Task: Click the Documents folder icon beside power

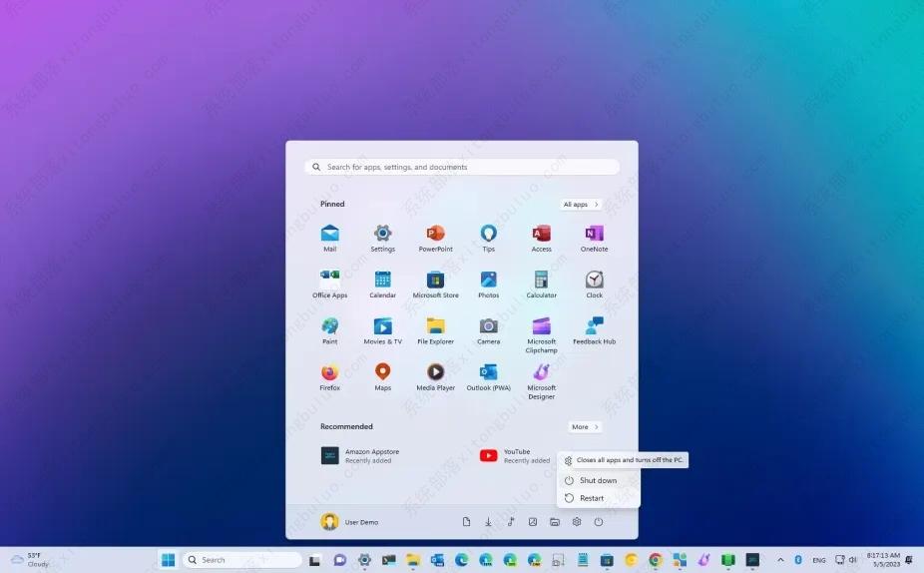Action: pos(466,522)
